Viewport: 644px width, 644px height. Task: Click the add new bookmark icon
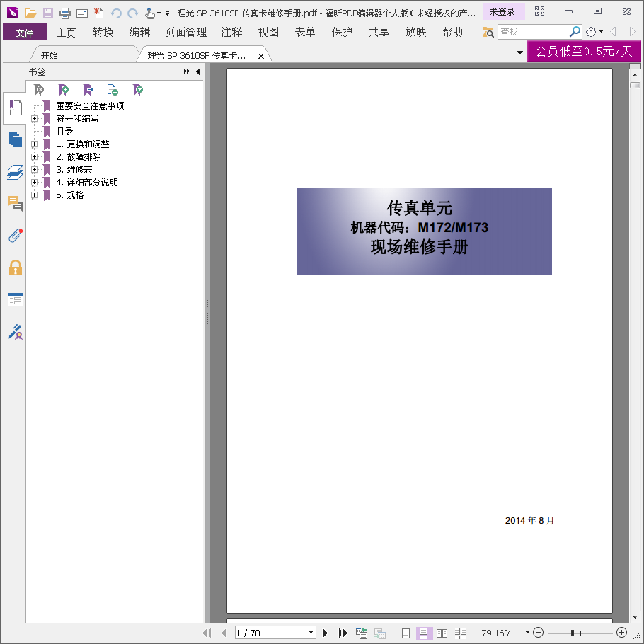click(x=64, y=90)
